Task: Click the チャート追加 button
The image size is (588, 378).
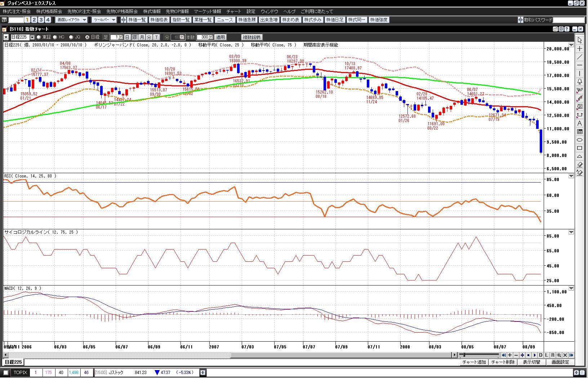Action: tap(474, 362)
